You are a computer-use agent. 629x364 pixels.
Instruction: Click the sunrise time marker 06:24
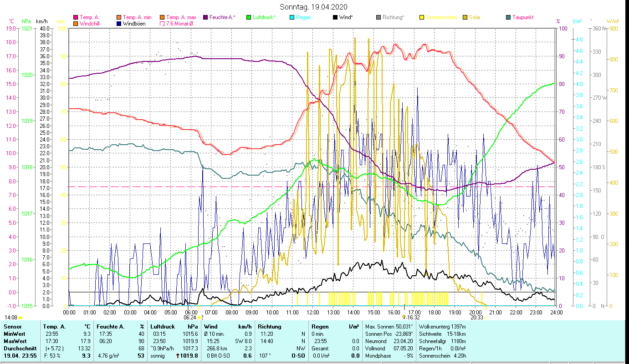(x=190, y=318)
